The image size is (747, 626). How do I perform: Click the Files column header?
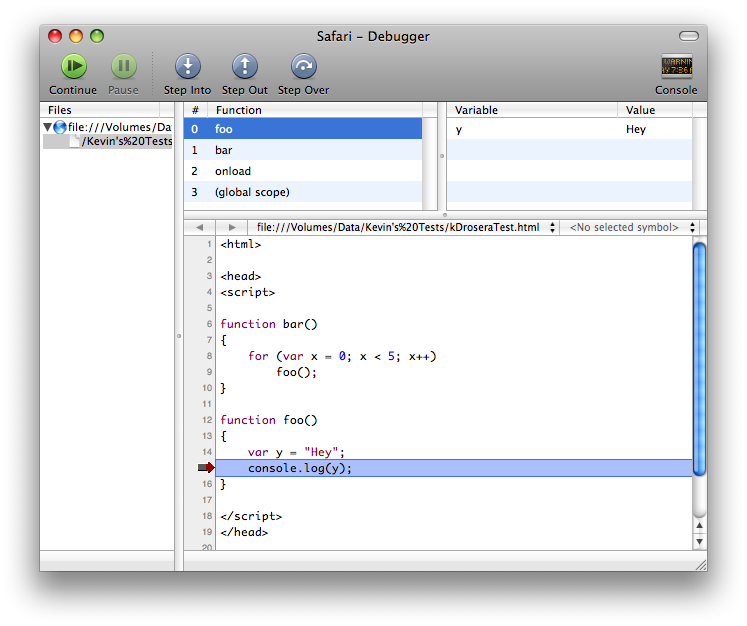pyautogui.click(x=100, y=110)
